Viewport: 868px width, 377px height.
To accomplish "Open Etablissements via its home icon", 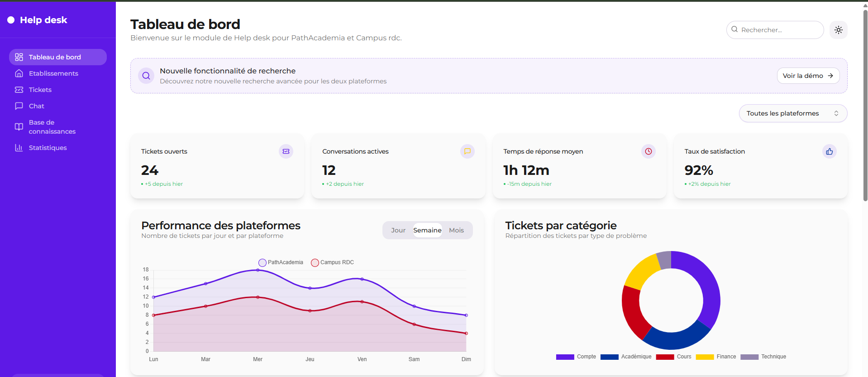I will click(19, 73).
